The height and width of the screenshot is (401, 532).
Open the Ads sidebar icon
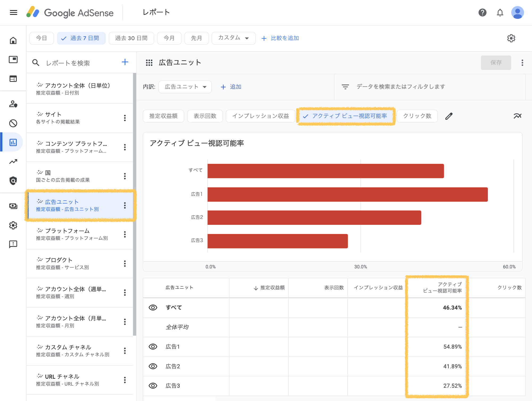click(13, 59)
